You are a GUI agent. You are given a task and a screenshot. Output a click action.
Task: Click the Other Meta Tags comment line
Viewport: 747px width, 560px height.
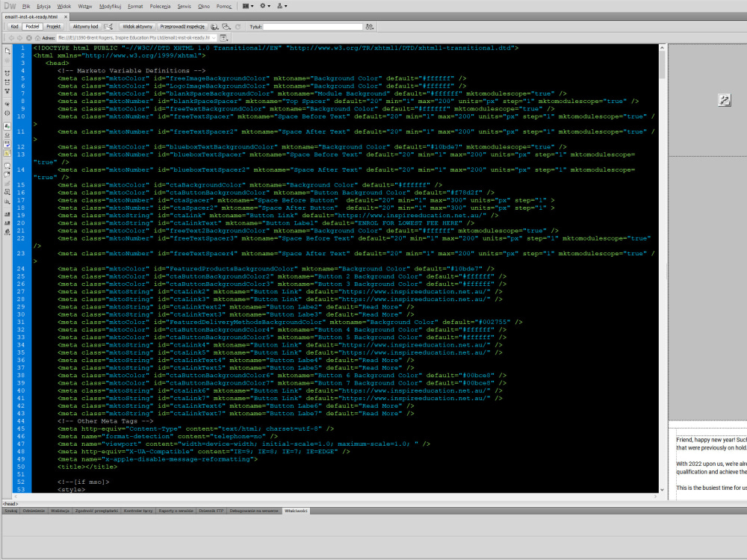[x=105, y=421]
